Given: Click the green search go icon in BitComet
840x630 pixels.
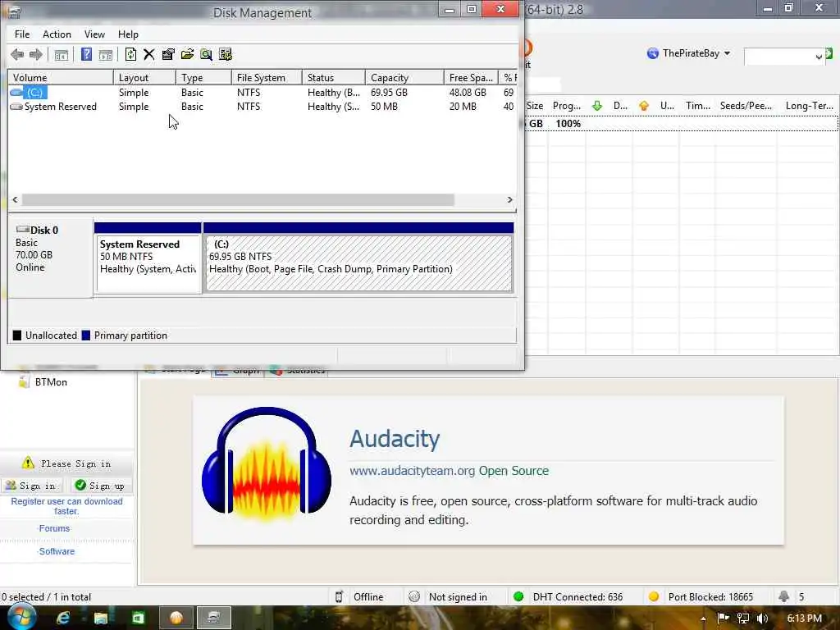Looking at the screenshot, I should click(829, 53).
